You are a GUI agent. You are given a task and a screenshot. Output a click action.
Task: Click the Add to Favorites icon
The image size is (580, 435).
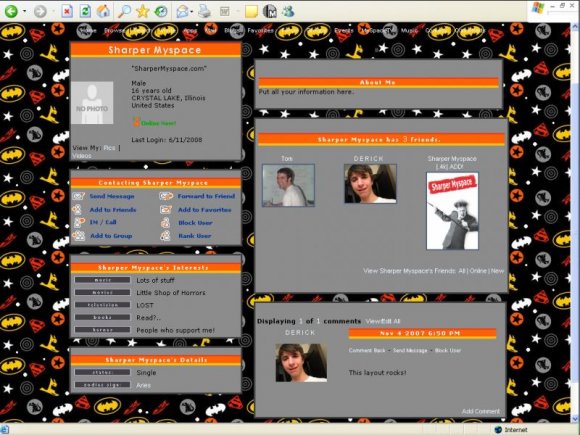coord(166,210)
